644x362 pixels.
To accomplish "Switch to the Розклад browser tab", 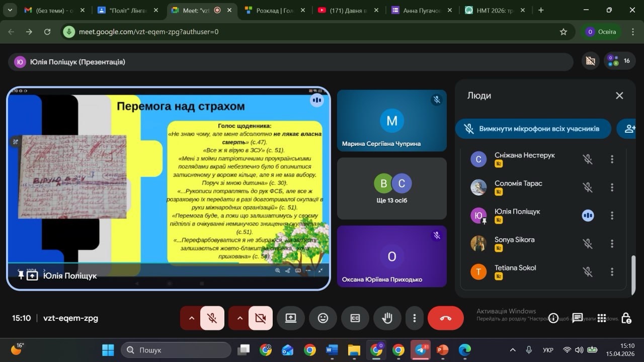I will coord(275,10).
